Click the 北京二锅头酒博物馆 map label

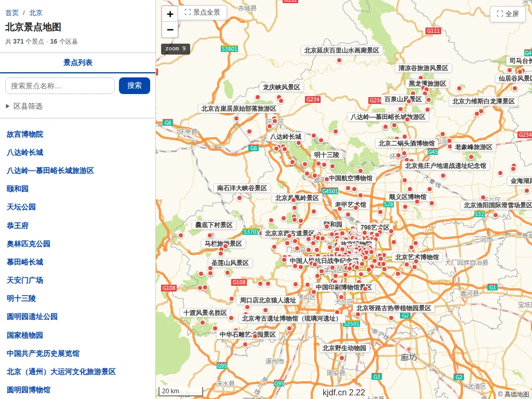[406, 143]
